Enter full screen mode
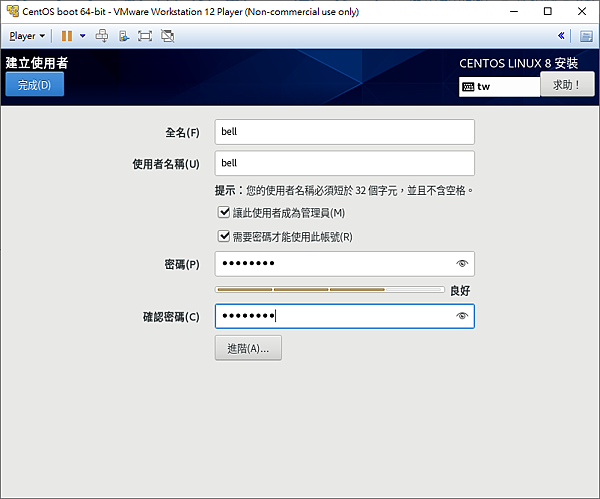600x499 pixels. pos(145,36)
